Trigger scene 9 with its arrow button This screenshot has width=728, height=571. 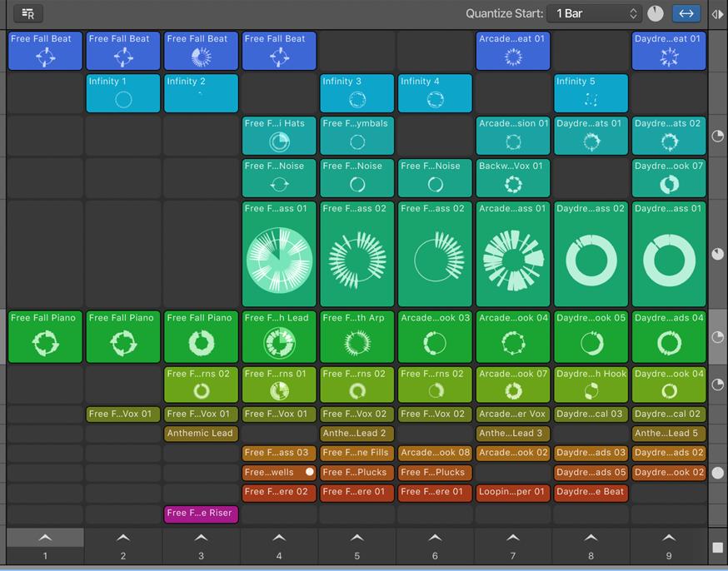pos(669,537)
